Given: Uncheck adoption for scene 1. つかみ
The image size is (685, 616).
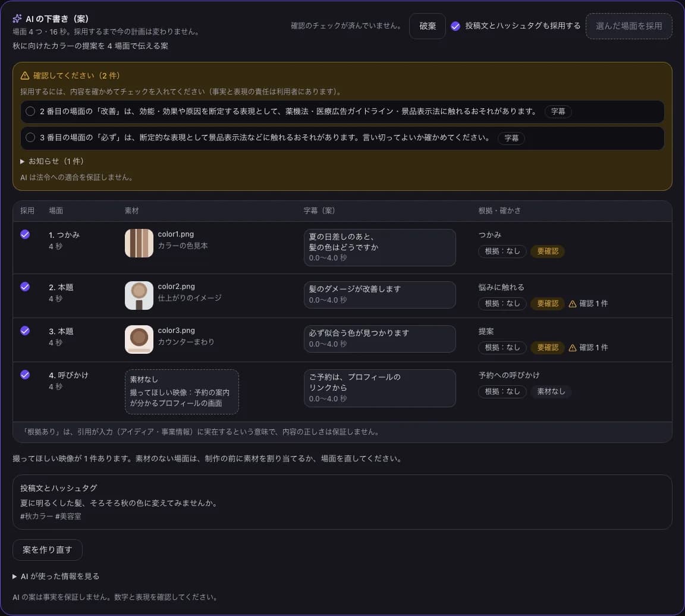Looking at the screenshot, I should 25,235.
